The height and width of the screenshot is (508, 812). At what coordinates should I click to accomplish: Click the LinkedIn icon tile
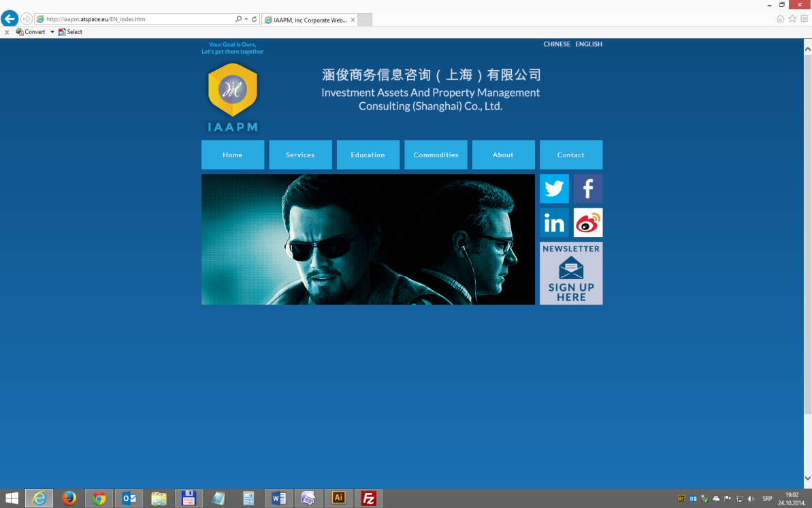pos(554,223)
